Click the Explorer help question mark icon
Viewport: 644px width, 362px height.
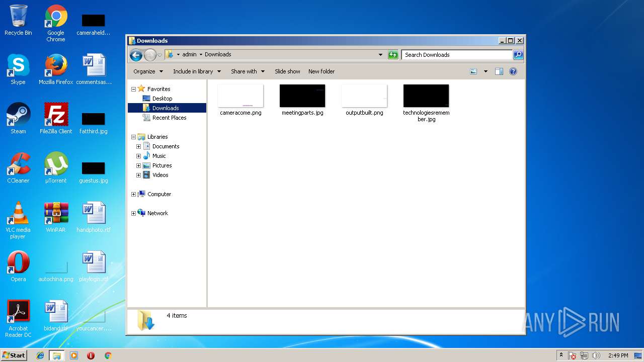click(x=513, y=71)
